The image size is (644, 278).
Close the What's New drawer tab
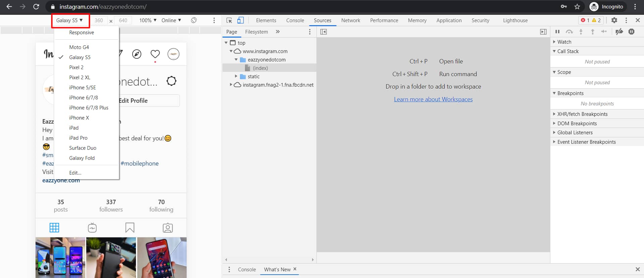pyautogui.click(x=295, y=269)
